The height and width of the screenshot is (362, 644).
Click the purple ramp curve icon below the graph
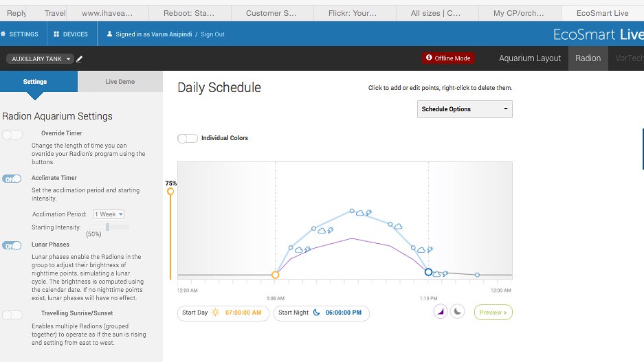[x=441, y=312]
